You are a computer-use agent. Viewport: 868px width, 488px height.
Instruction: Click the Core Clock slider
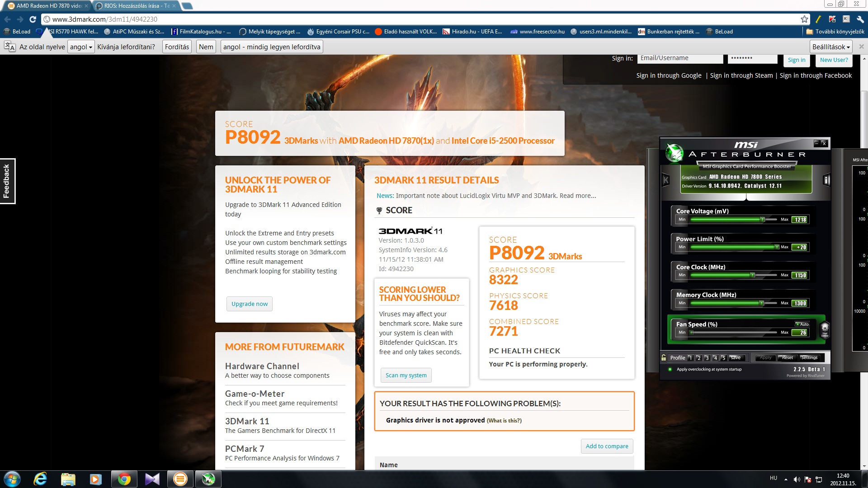[x=734, y=275]
